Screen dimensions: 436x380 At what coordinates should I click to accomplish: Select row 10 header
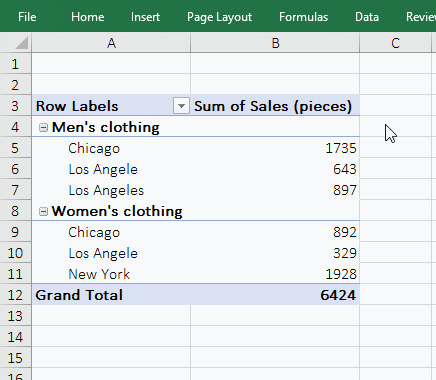(15, 253)
